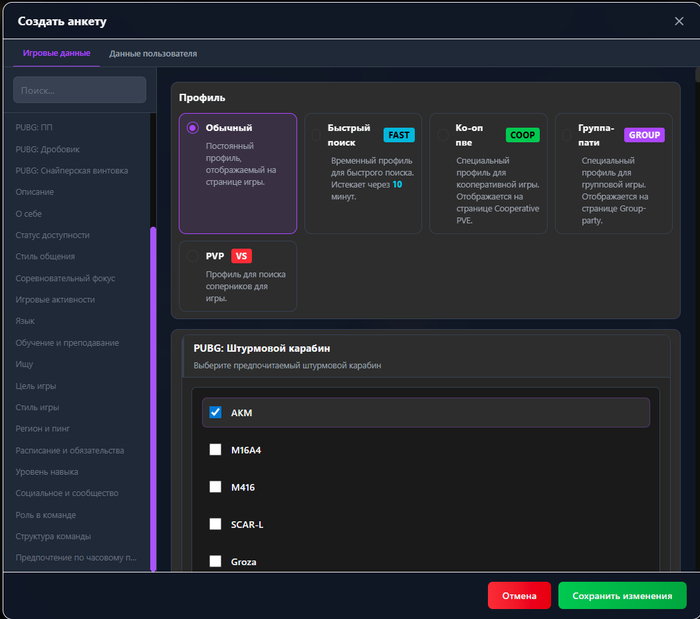Select the PVP profile option
The height and width of the screenshot is (619, 700).
click(192, 256)
